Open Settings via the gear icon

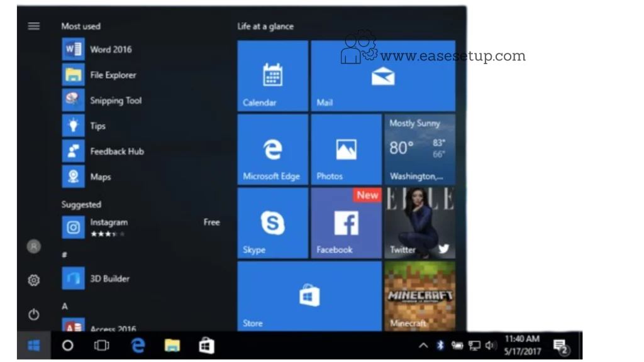34,280
